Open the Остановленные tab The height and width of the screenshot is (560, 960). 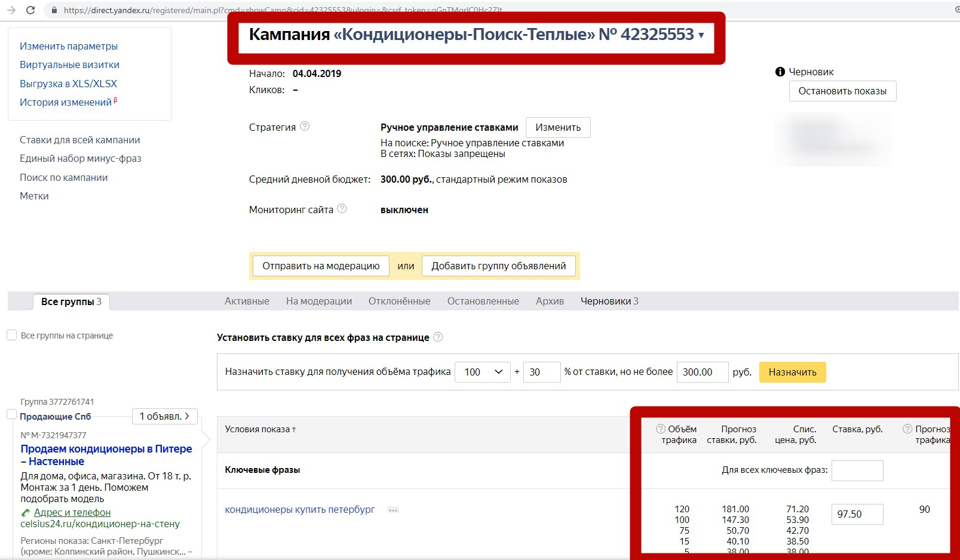[483, 301]
